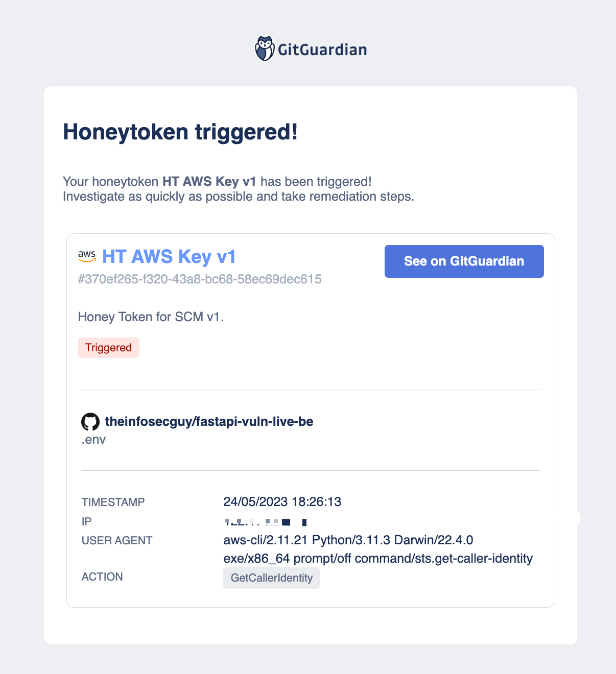Click the GitGuardian owl logo icon
The image size is (616, 674).
click(265, 49)
